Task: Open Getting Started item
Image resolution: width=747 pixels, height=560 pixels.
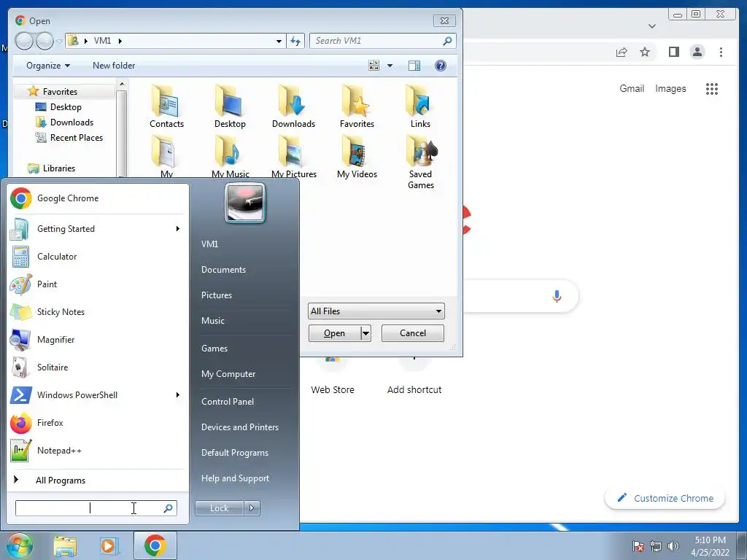Action: coord(97,229)
